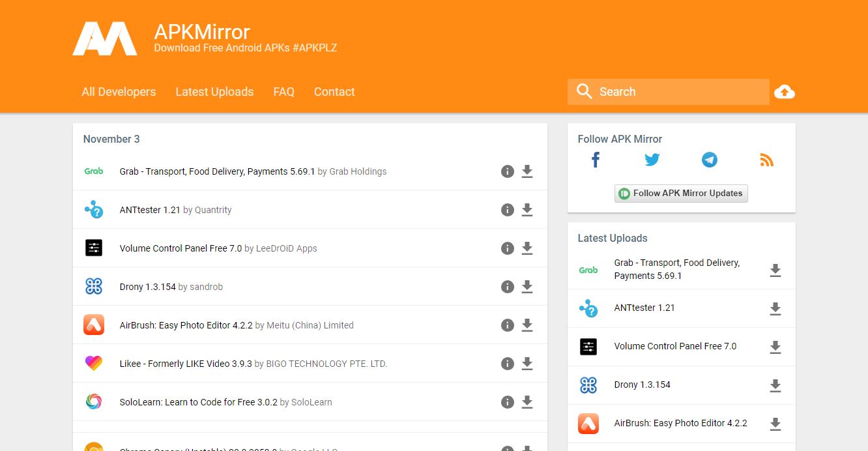This screenshot has height=451, width=868.
Task: Download Drony 1.3.154 by sandrob
Action: 527,287
